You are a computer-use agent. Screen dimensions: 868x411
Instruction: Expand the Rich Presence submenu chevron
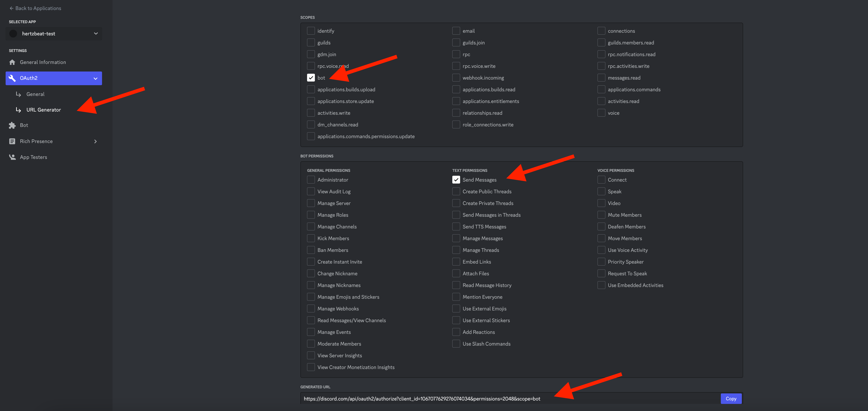pyautogui.click(x=96, y=142)
